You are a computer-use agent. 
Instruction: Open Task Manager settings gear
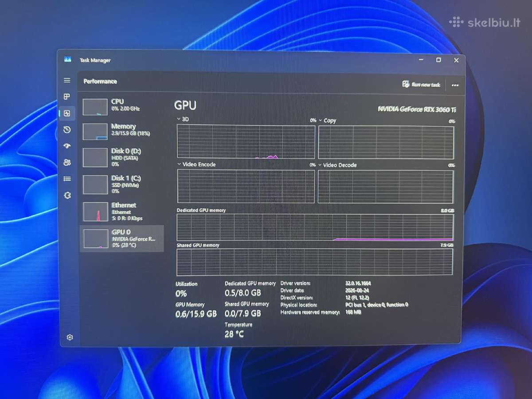[x=70, y=337]
